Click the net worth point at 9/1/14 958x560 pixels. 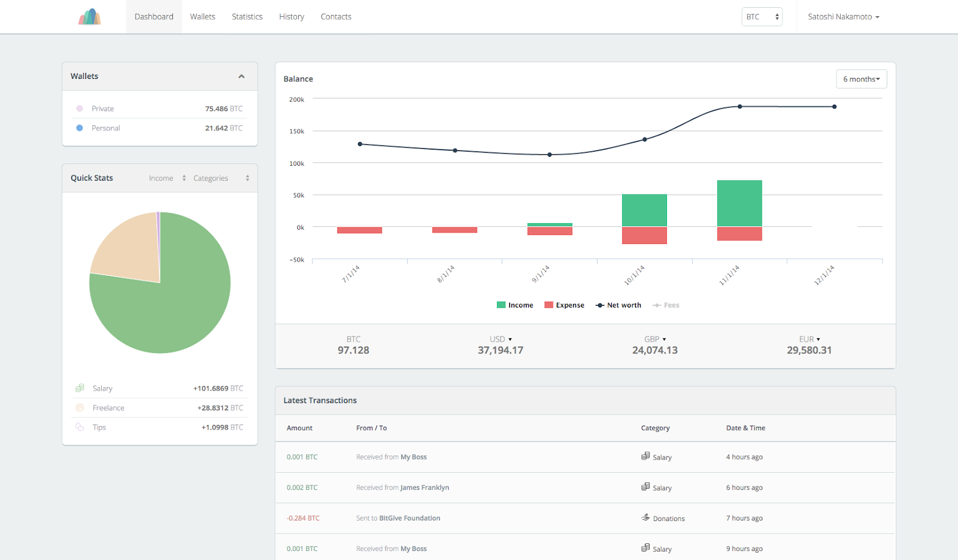point(550,154)
